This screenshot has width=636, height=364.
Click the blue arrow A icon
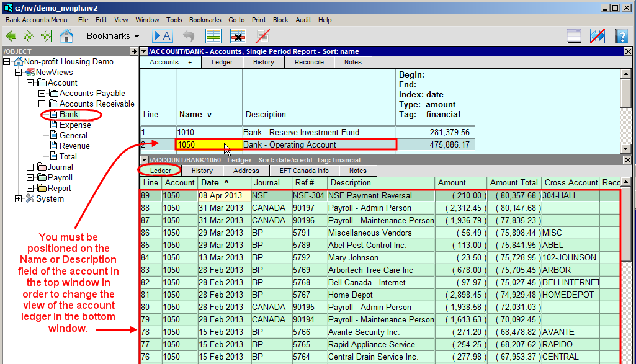[162, 36]
